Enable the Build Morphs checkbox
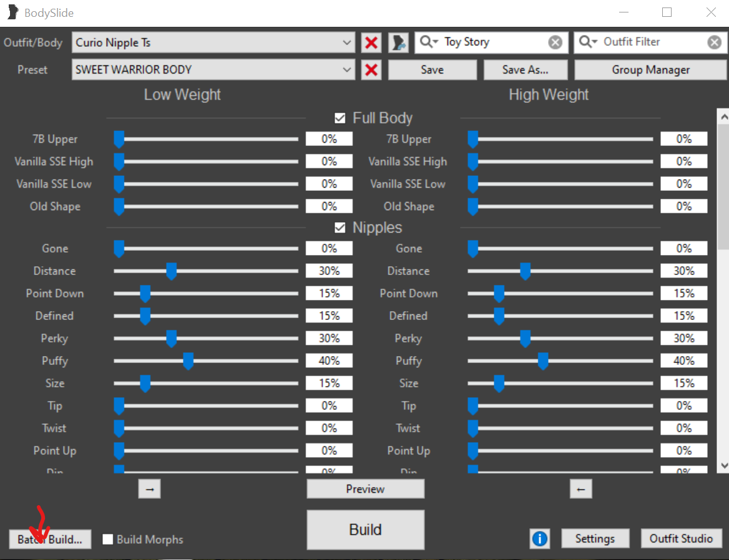729x560 pixels. point(107,539)
